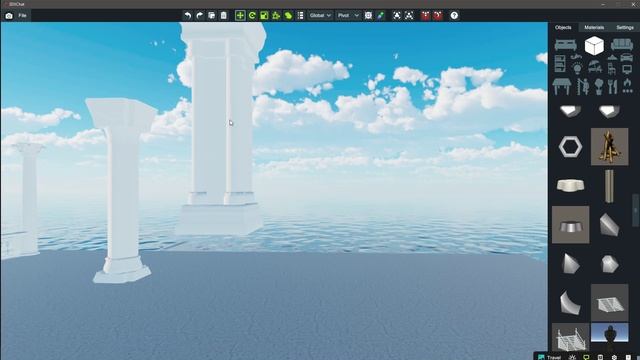Select the potted plant category icon
Image resolution: width=640 pixels, height=360 pixels.
coord(598,87)
